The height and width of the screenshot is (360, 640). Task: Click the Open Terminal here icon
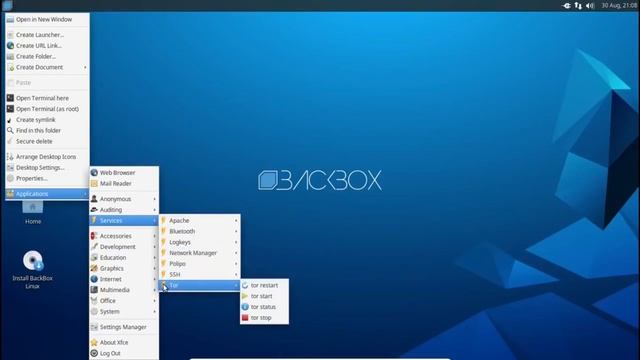tap(10, 98)
